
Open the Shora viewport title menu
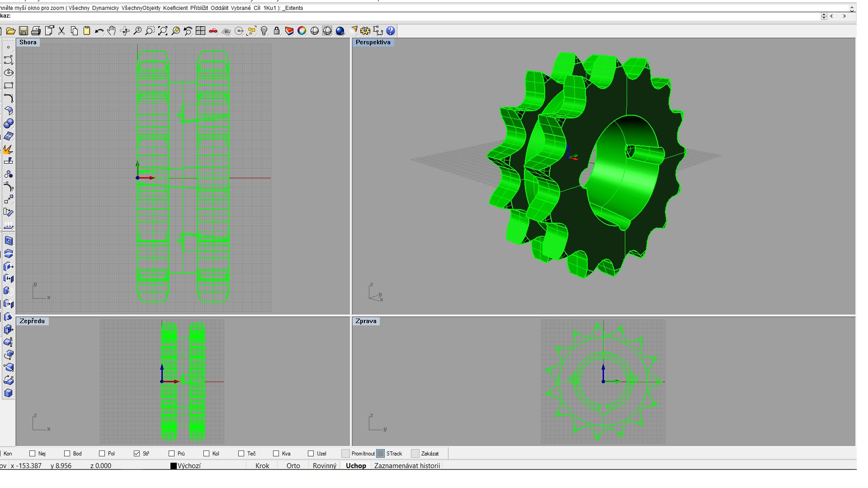pos(28,42)
